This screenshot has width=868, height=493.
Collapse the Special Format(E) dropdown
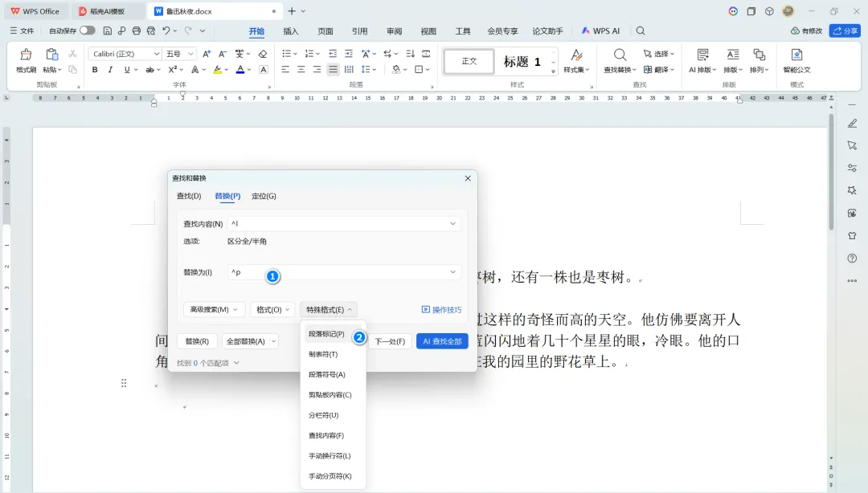point(329,310)
